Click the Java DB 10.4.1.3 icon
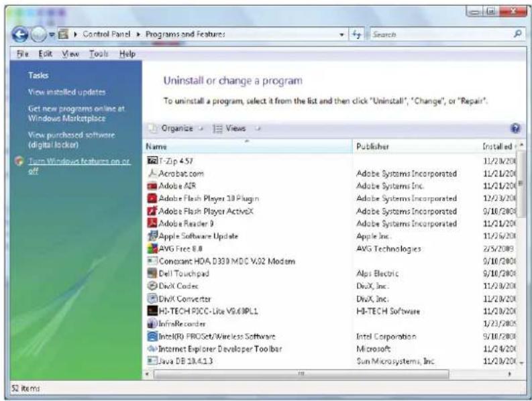 pos(152,360)
